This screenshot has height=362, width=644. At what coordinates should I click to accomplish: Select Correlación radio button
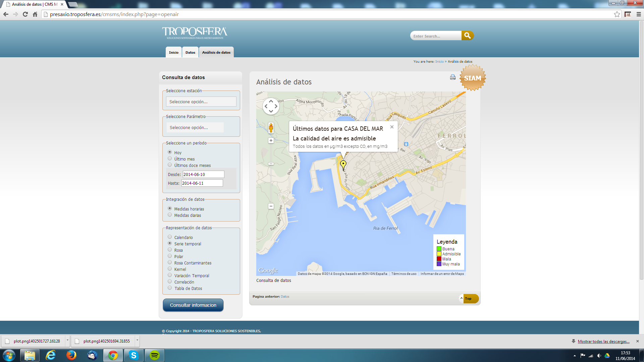170,282
